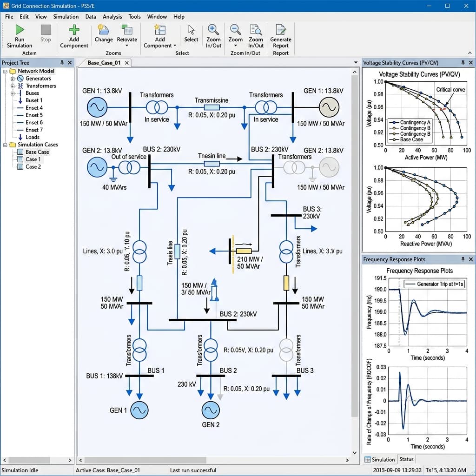Open the Simulation menu

pos(66,17)
